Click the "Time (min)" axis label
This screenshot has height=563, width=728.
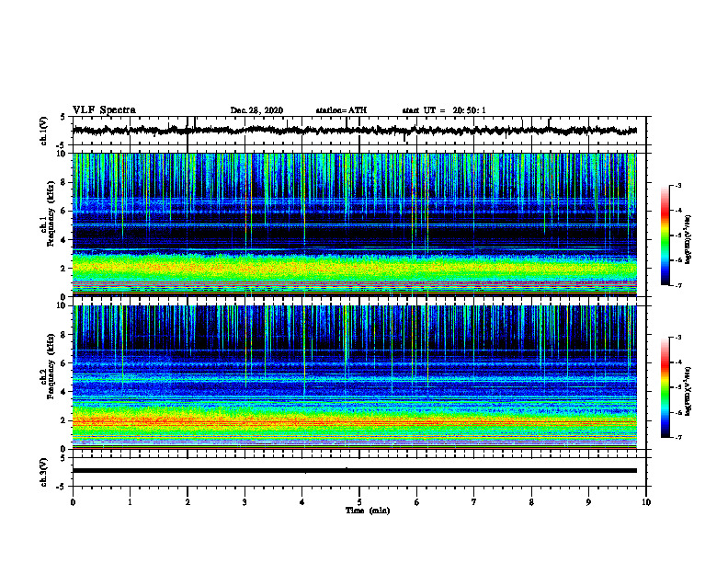[368, 511]
